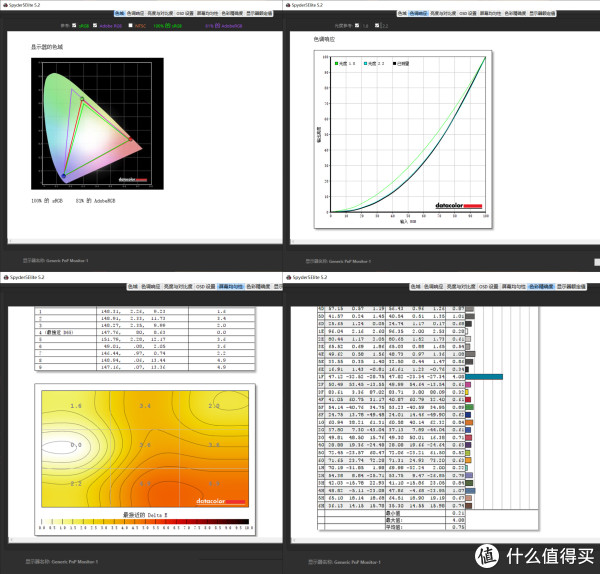Screen dimensions: 600x574
Task: Click the '100% 的 sRGB' result text below chart
Action: pyautogui.click(x=47, y=201)
